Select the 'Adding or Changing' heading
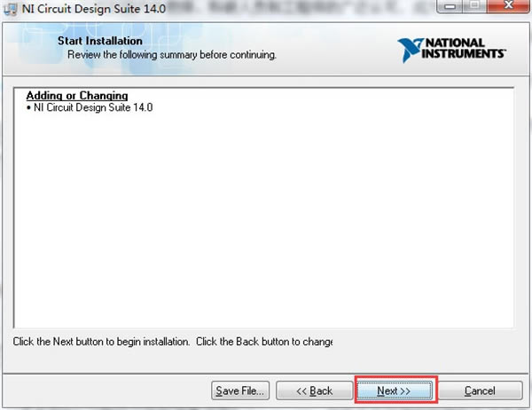The image size is (532, 410). pos(77,96)
